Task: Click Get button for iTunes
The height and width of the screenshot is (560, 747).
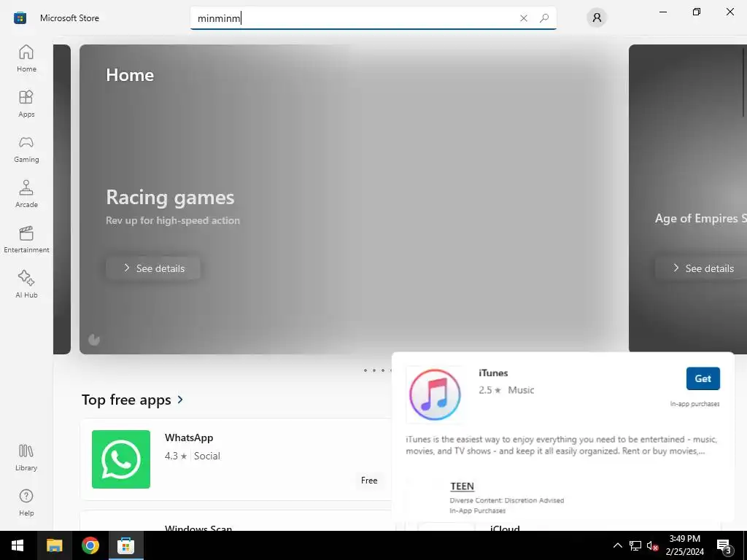Action: click(703, 378)
